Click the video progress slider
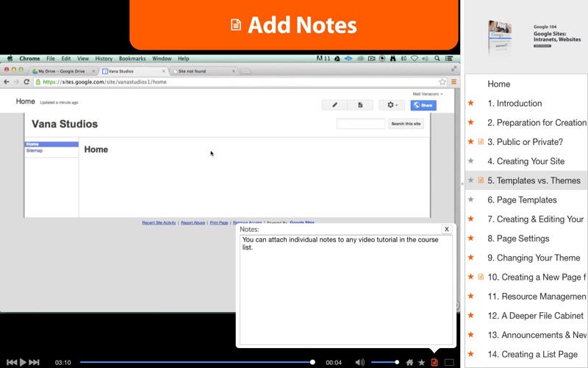 coord(197,362)
